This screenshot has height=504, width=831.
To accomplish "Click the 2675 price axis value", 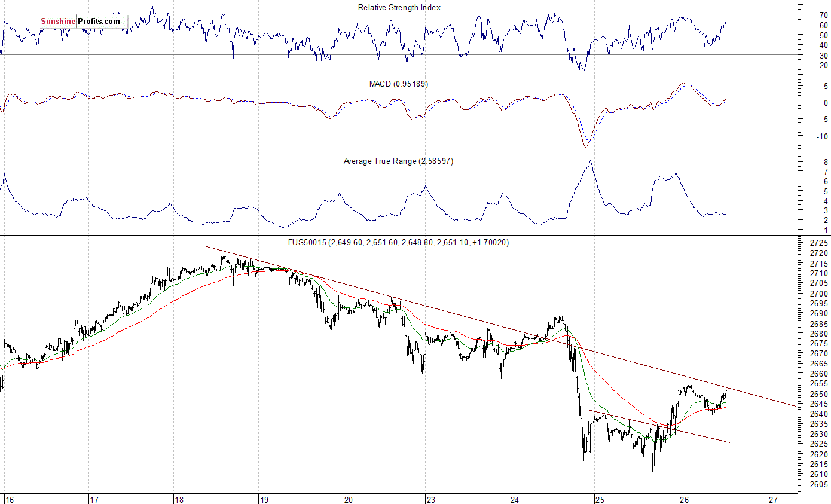I will (819, 344).
